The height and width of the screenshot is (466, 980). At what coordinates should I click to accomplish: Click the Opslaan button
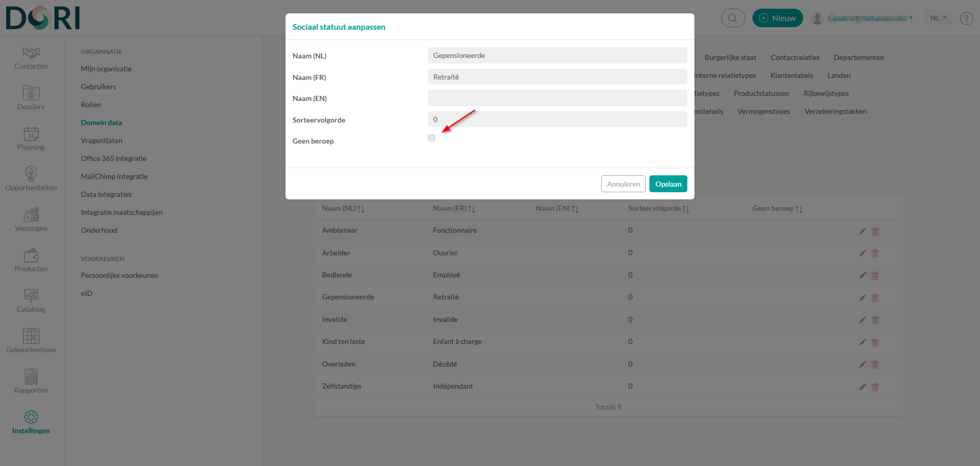(x=668, y=184)
